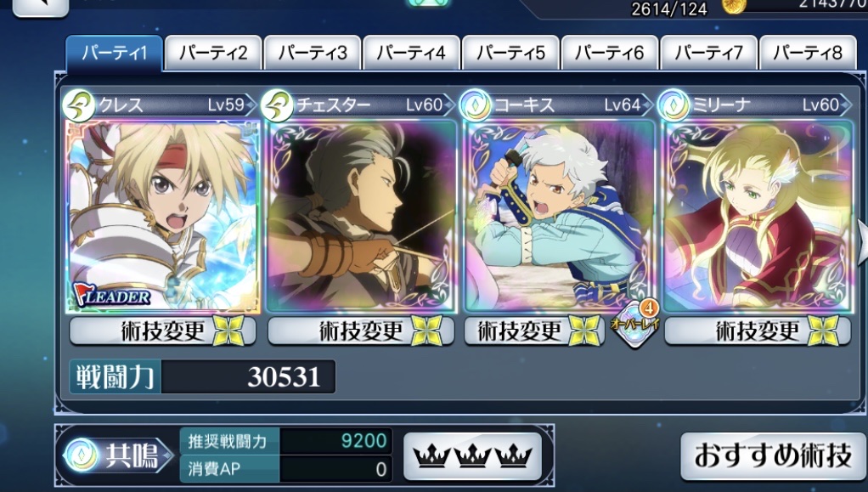
Task: Switch to the パーティ2 tab
Action: [213, 53]
